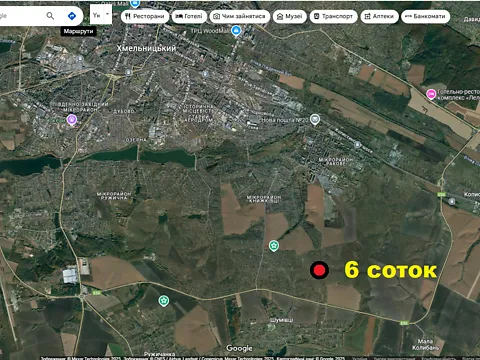The height and width of the screenshot is (360, 480).
Task: Open the Нова пошта №20 marker
Action: tap(315, 119)
